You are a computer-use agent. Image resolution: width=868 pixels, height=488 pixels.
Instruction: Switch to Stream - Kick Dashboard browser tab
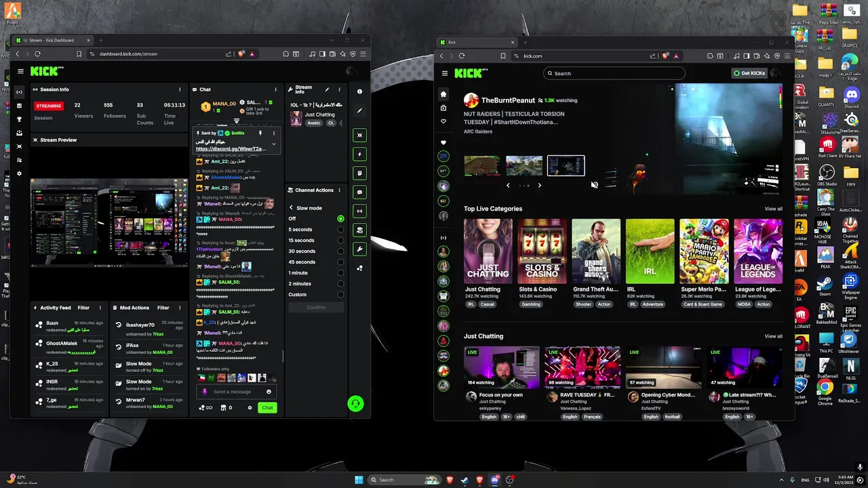click(x=54, y=40)
